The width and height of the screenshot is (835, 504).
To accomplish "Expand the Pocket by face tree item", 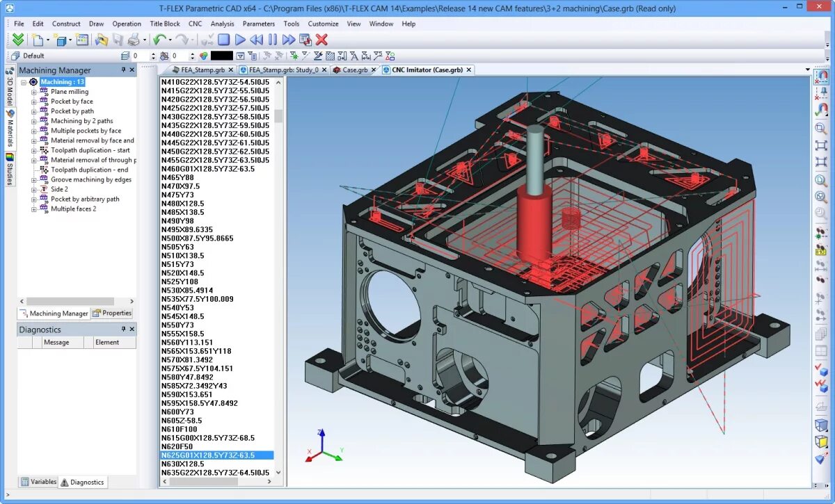I will tap(33, 101).
